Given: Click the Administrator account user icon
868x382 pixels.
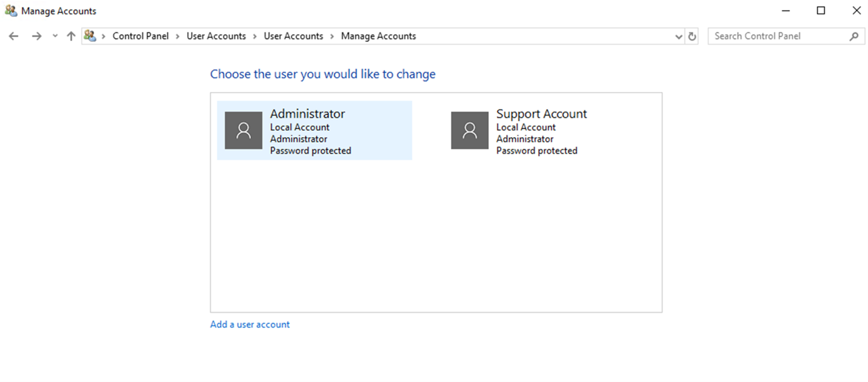Looking at the screenshot, I should pyautogui.click(x=243, y=130).
